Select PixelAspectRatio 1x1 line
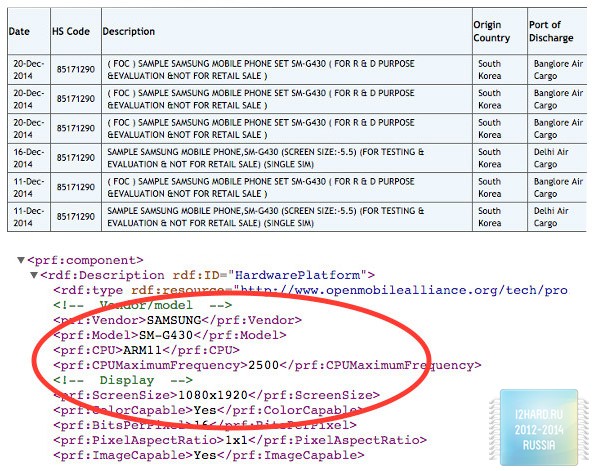This screenshot has width=594, height=471. coord(240,440)
